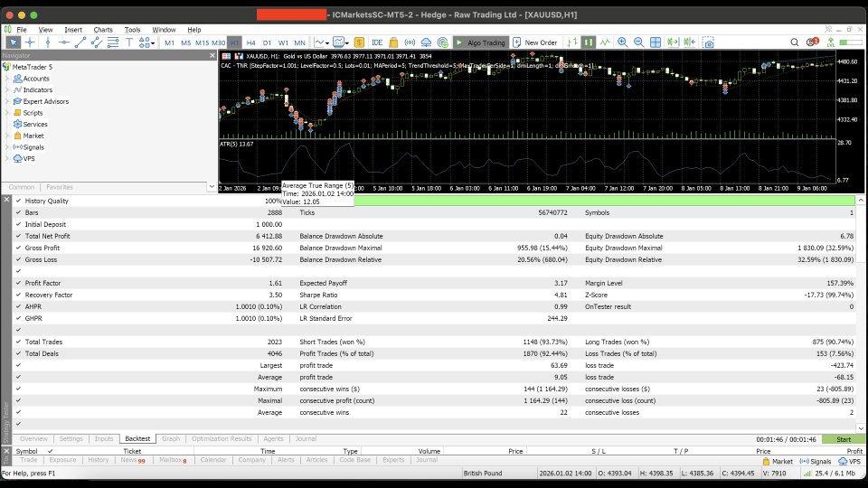
Task: Click the VPS button in status bar
Action: pyautogui.click(x=850, y=462)
